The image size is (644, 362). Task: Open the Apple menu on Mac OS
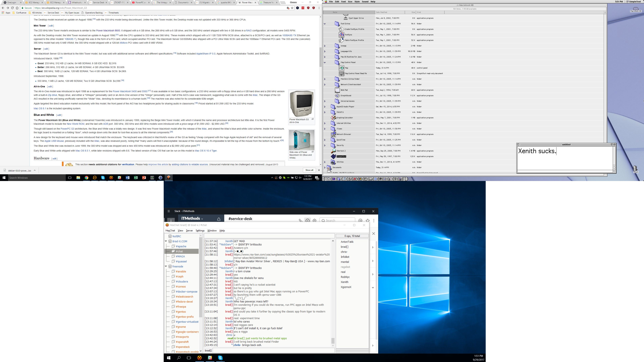(326, 2)
